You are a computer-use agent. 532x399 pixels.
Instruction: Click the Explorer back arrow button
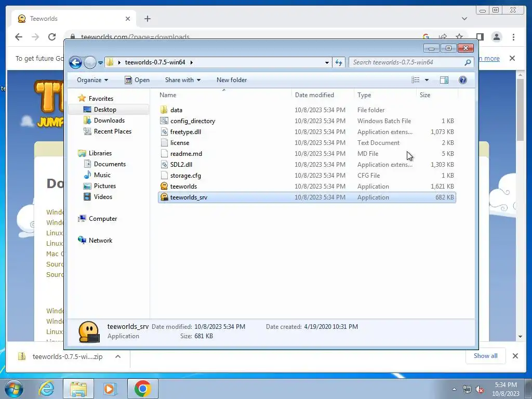pos(75,62)
